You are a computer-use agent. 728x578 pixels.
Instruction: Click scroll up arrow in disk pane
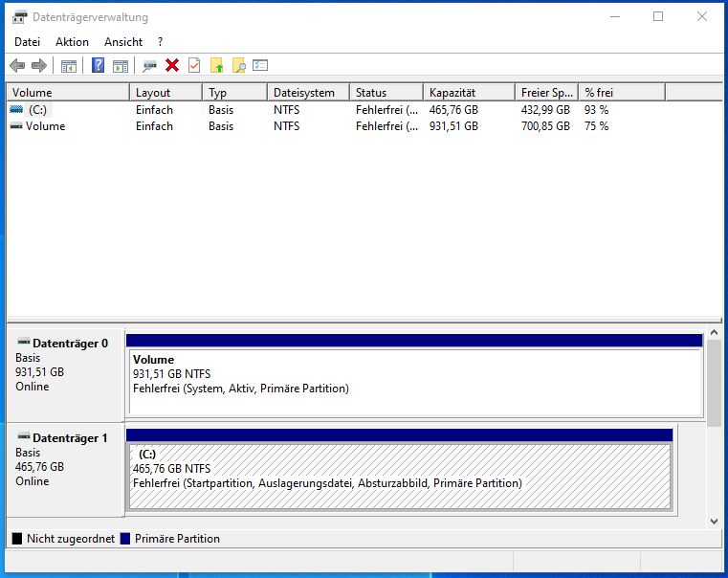click(x=714, y=332)
